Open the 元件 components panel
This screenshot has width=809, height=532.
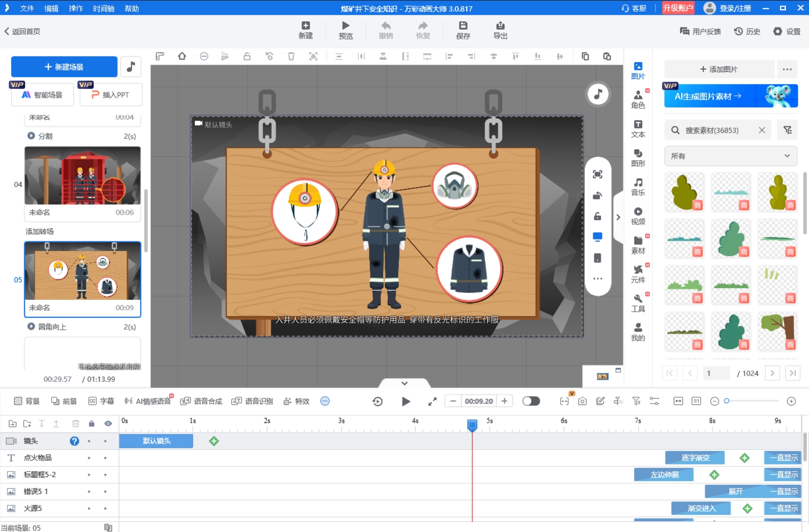(638, 274)
